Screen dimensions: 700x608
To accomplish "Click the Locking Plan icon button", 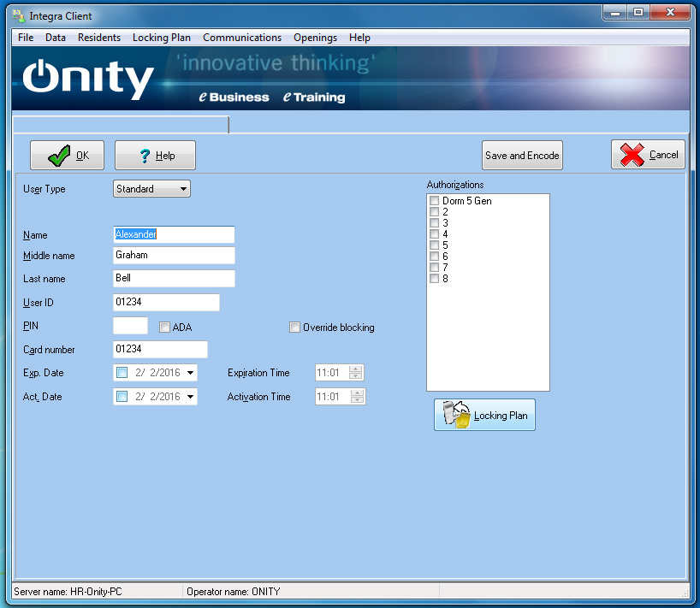I will tap(484, 415).
